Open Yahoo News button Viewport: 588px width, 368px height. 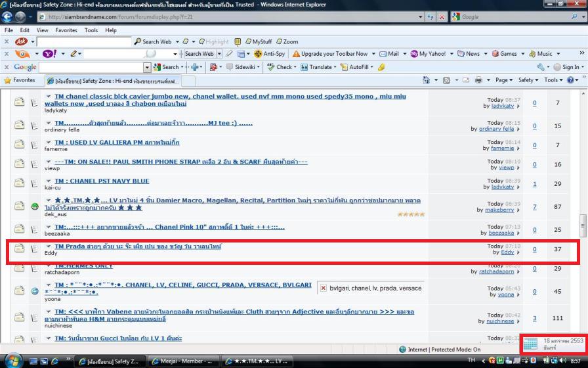469,54
